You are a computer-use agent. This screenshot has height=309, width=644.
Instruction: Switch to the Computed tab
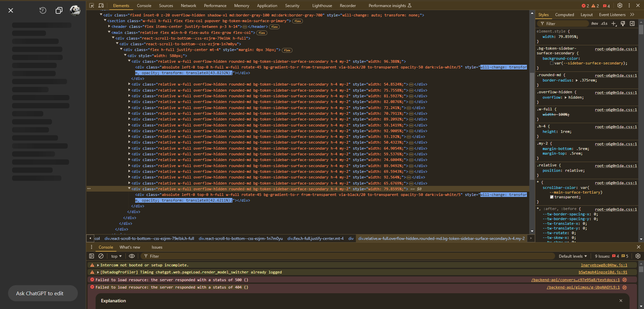tap(565, 15)
